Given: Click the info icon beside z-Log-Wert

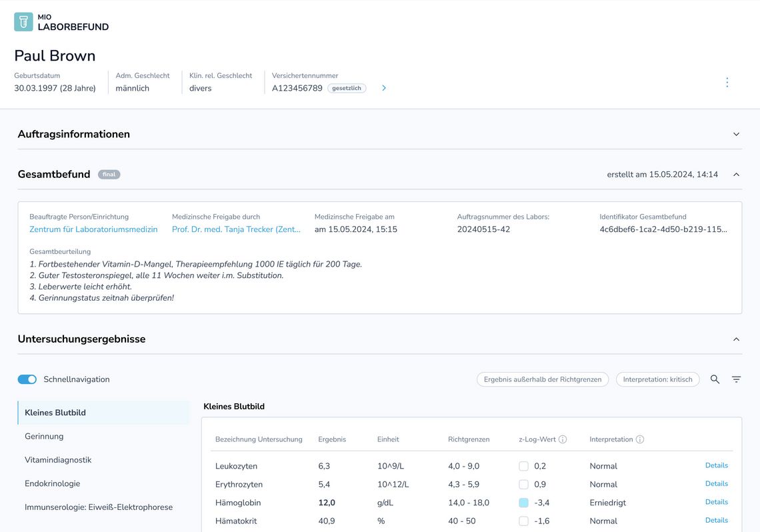Looking at the screenshot, I should [x=563, y=439].
